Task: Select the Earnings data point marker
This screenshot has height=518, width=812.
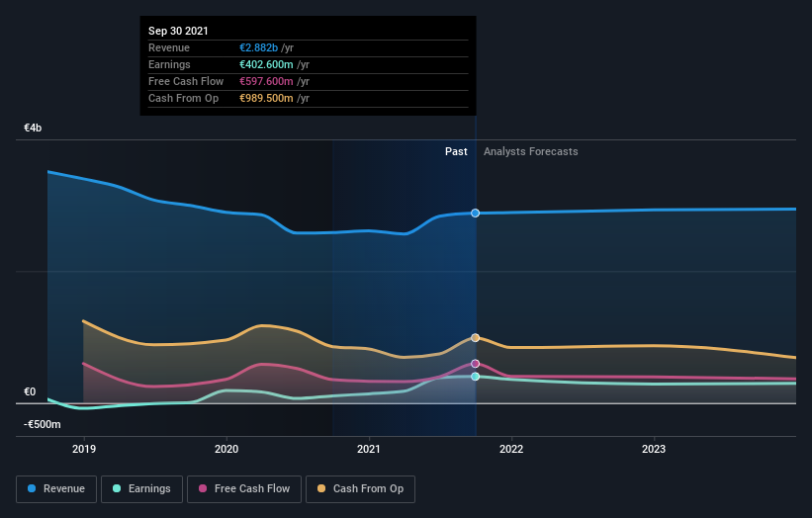Action: pyautogui.click(x=475, y=377)
